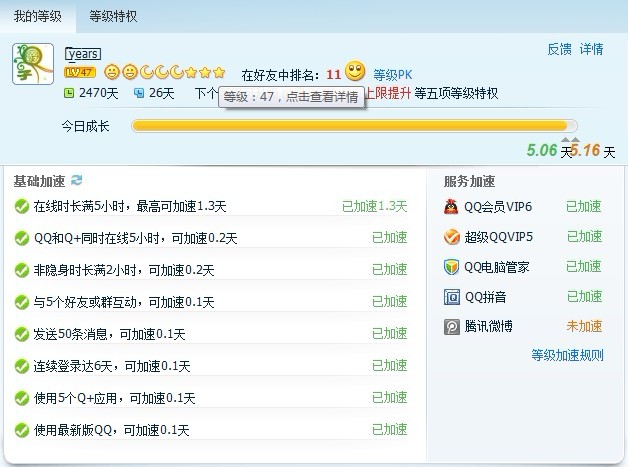Click check icon for 非隐身时长满2小时
The width and height of the screenshot is (628, 467).
click(22, 271)
